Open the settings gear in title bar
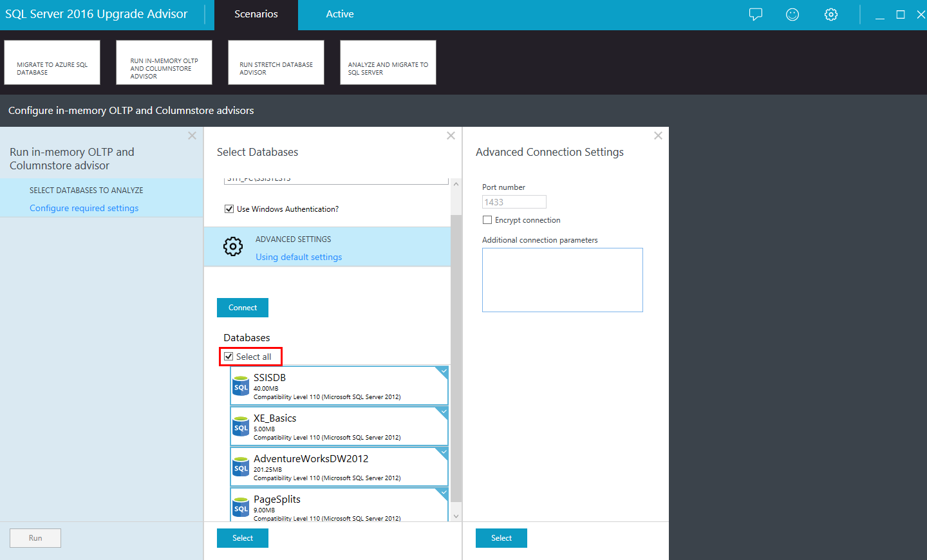This screenshot has height=560, width=927. pos(831,14)
